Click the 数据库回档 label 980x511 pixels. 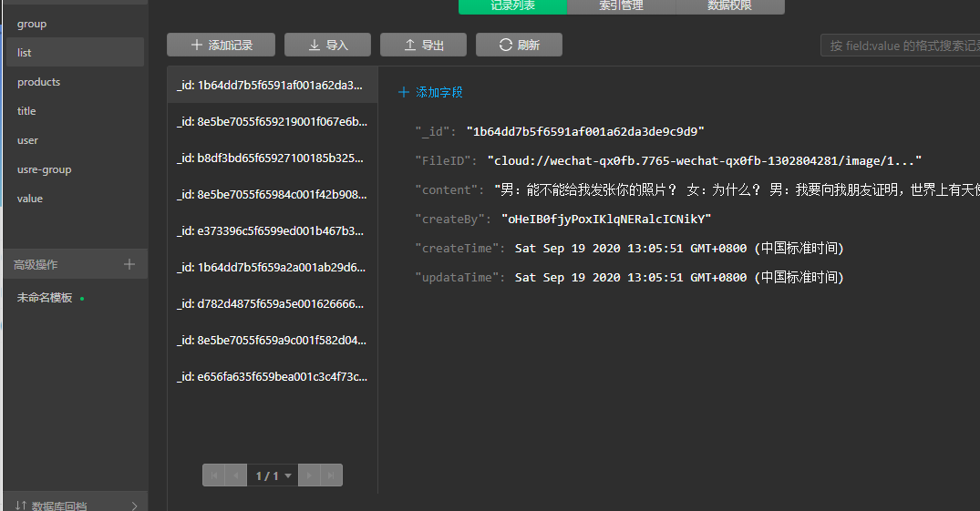[58, 506]
